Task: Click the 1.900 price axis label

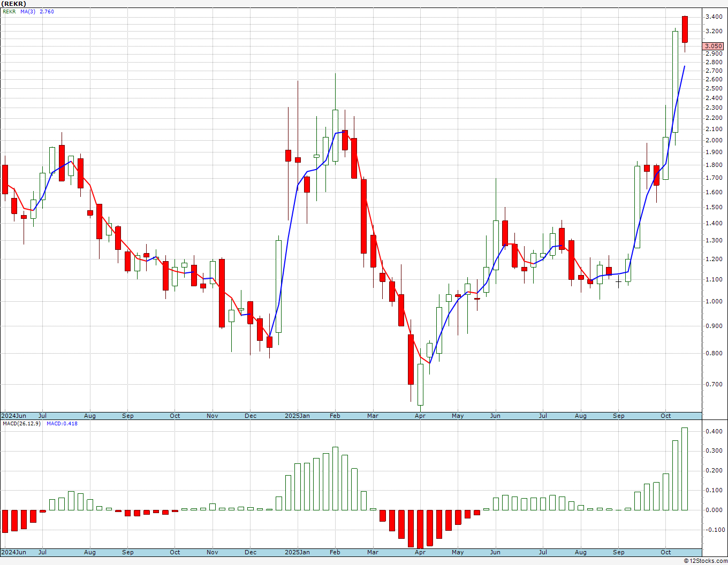Action: [x=714, y=152]
